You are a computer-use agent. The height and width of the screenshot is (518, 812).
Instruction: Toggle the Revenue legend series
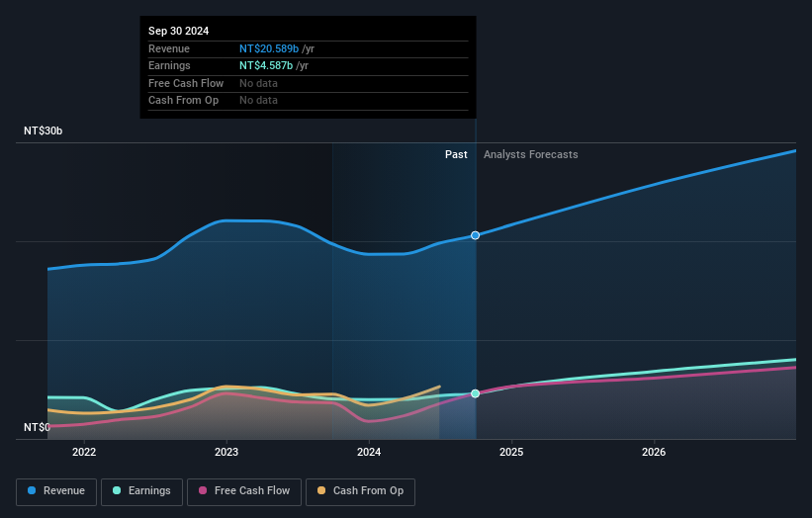56,491
